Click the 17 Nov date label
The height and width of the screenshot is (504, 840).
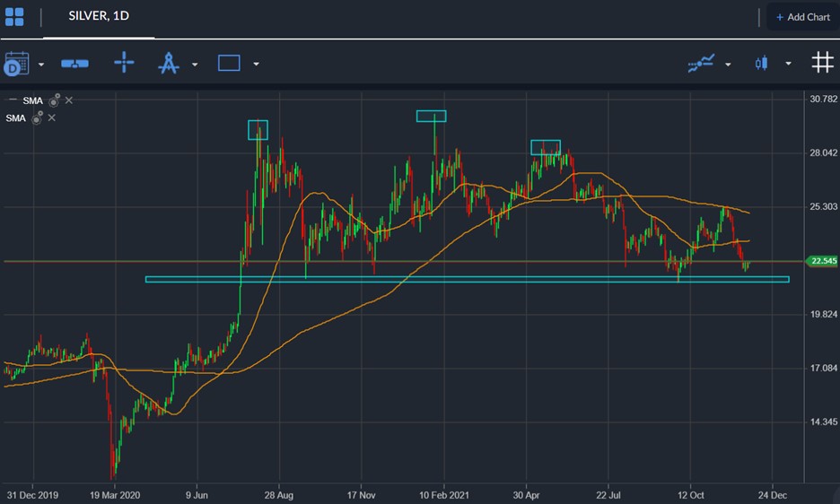(x=361, y=495)
